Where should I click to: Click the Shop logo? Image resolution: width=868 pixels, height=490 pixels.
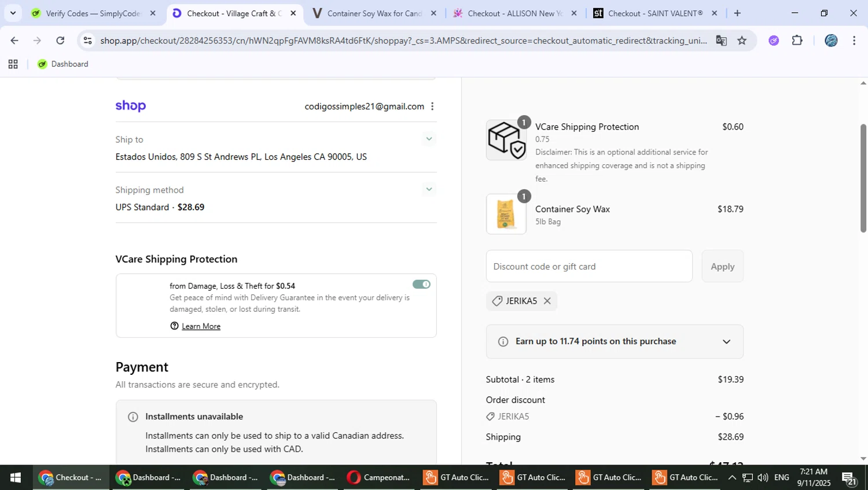131,106
